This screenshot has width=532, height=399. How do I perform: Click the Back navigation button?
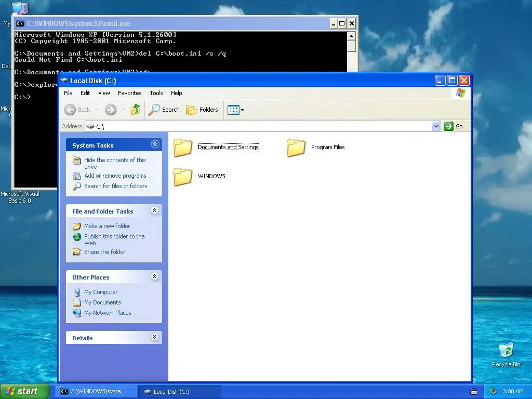point(77,110)
